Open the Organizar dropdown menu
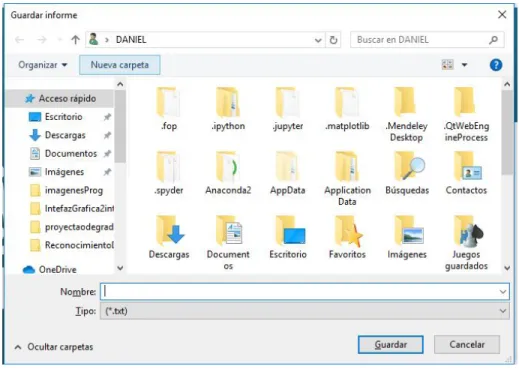 [42, 65]
